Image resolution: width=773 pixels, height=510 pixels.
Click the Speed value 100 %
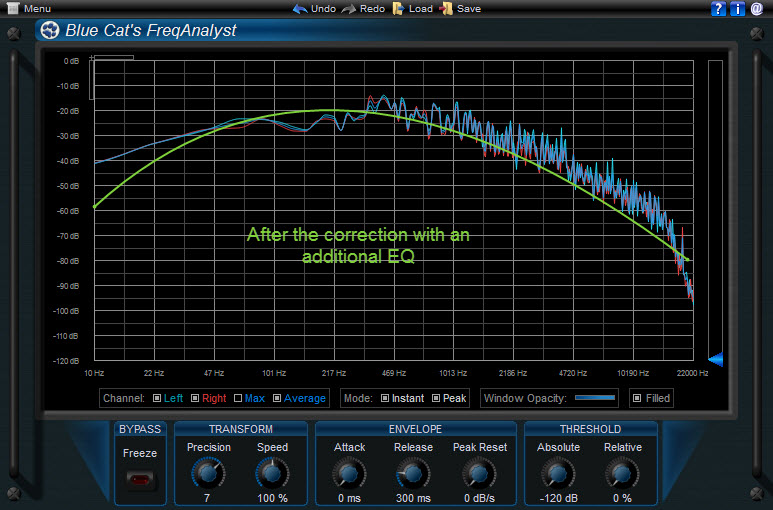pos(272,498)
